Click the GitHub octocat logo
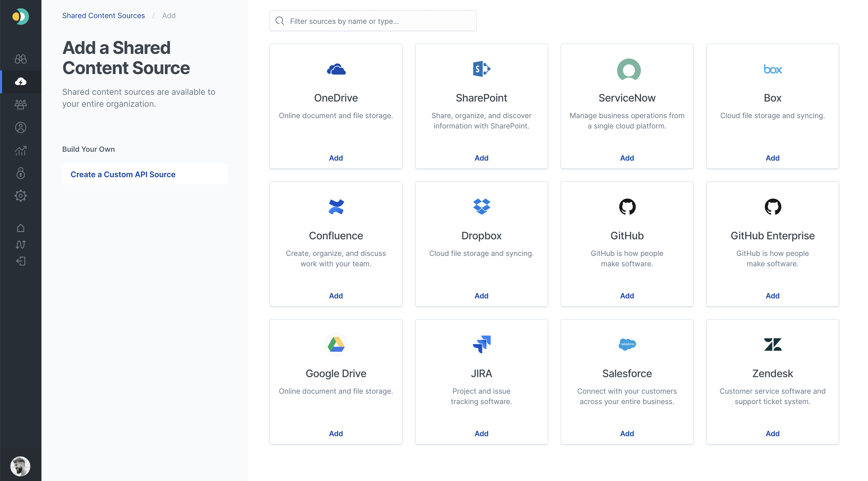868x481 pixels. 627,207
